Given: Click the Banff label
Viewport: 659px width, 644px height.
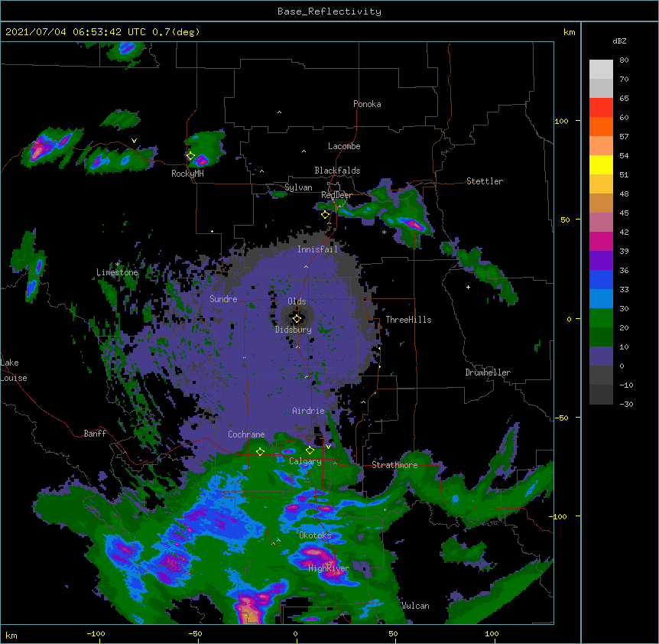Looking at the screenshot, I should pyautogui.click(x=95, y=434).
